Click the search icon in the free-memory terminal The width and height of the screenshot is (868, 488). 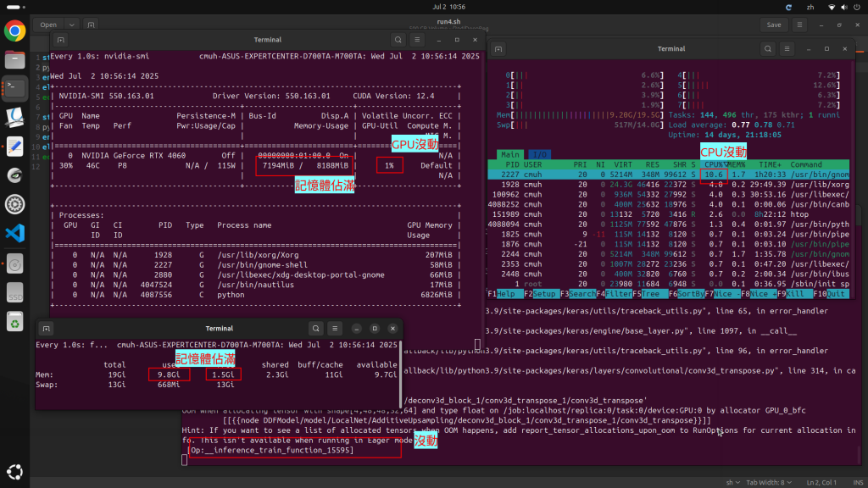coord(315,329)
